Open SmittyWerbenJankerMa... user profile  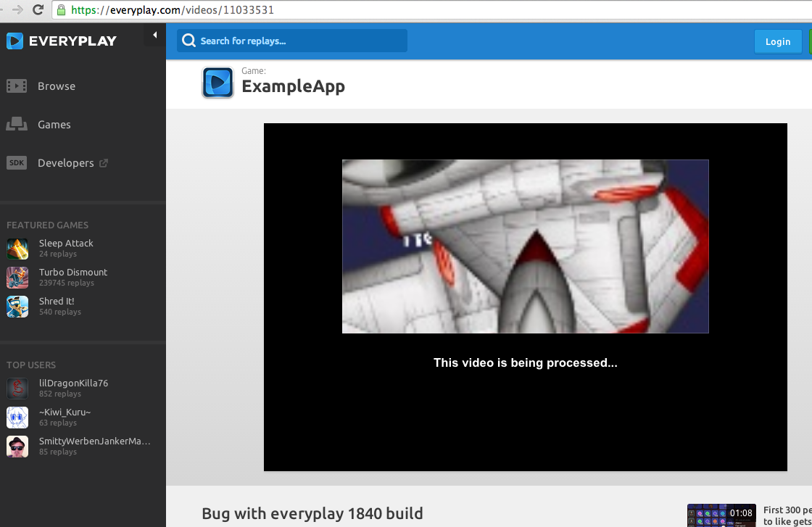pyautogui.click(x=95, y=441)
